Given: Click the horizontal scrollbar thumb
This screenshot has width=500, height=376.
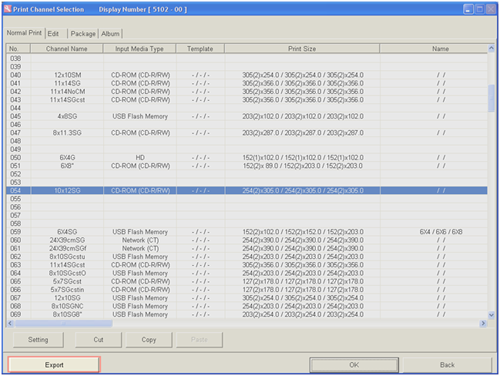Looking at the screenshot, I should pos(64,323).
